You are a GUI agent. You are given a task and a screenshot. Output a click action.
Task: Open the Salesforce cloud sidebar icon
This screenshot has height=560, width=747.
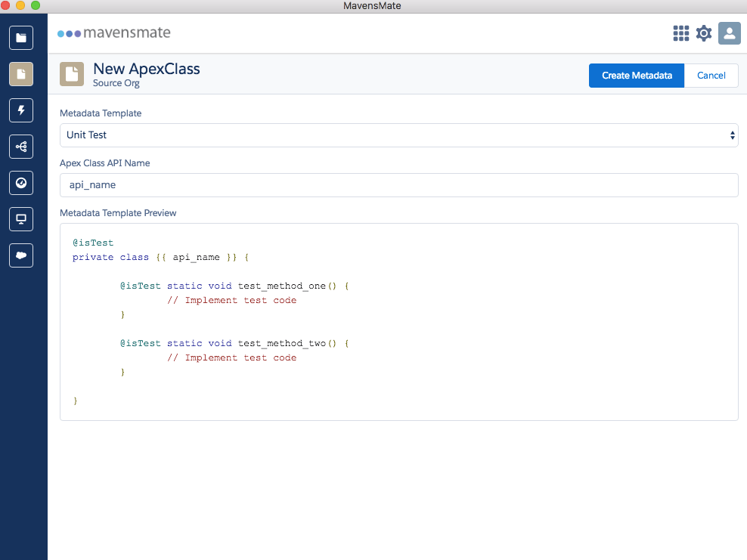[x=21, y=255]
